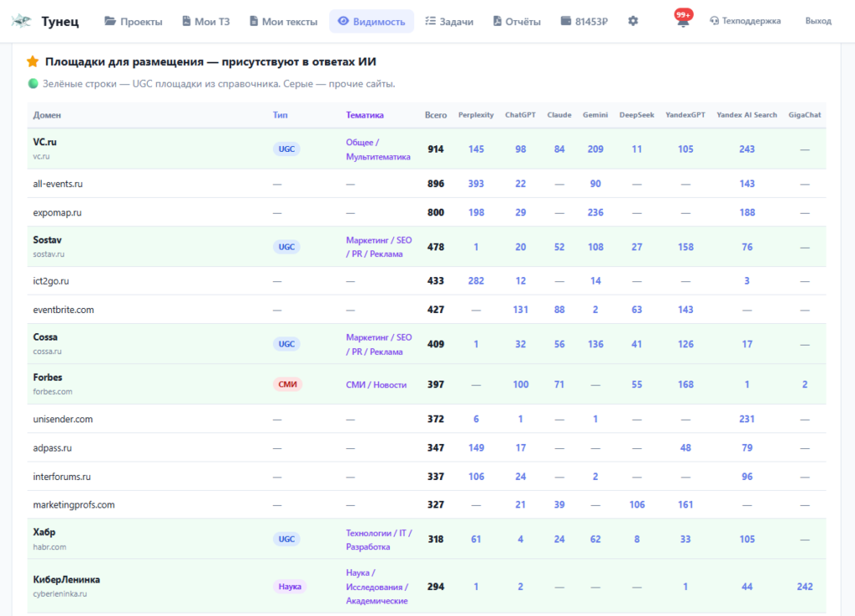Screen dimensions: 855x616
Task: Click the Наука badge for КиберЛенинка
Action: click(290, 587)
